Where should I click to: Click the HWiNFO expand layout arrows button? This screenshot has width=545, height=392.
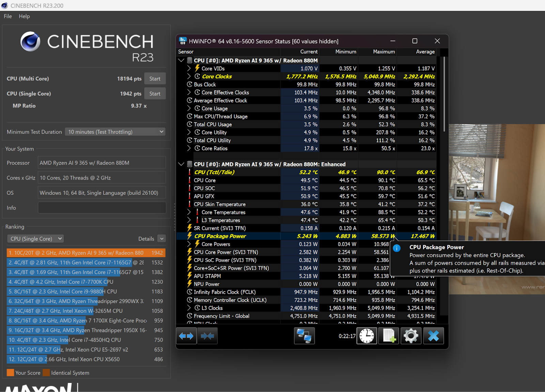coord(186,336)
